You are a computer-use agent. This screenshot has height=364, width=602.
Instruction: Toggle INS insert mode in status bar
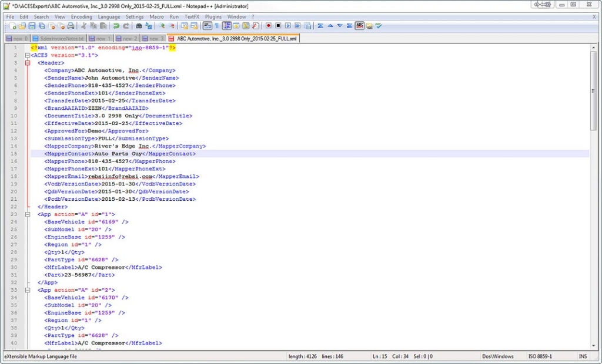tap(583, 356)
